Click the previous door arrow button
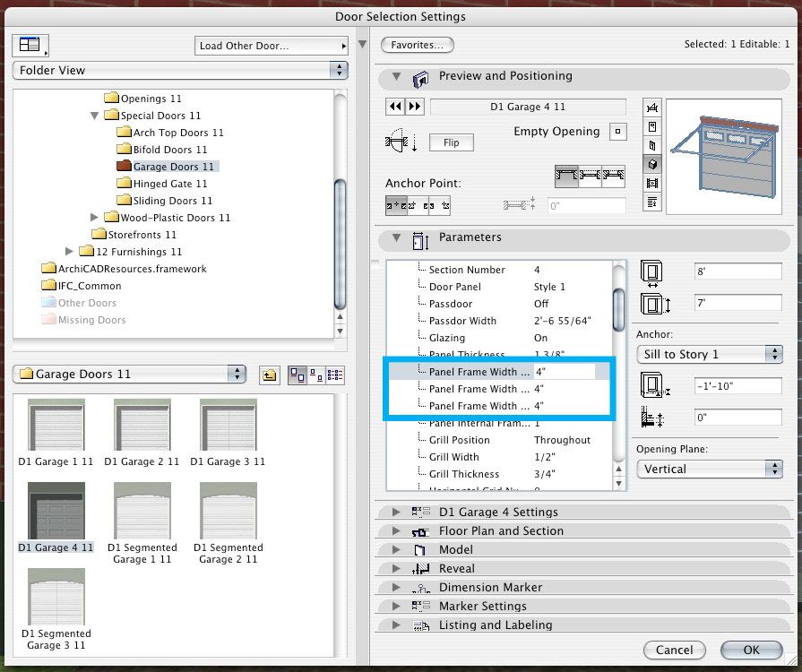This screenshot has height=672, width=802. pos(395,107)
